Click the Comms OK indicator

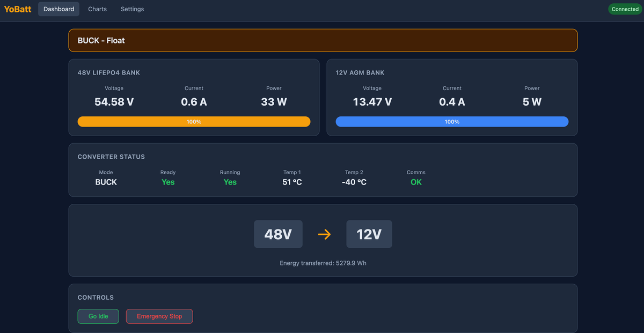[416, 182]
